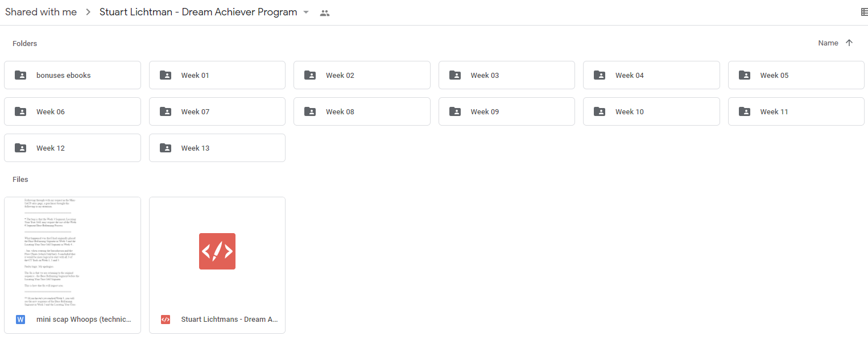Screen dimensions: 868x340
Task: Click the small red code file icon
Action: (x=166, y=320)
